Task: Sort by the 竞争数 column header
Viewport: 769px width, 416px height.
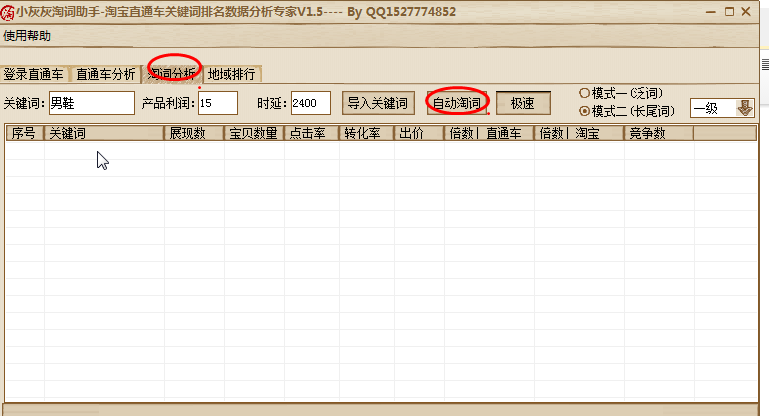Action: (659, 133)
